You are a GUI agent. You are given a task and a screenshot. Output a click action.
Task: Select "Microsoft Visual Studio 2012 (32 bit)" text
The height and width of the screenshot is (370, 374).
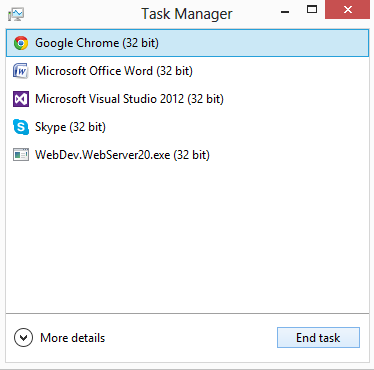[129, 99]
